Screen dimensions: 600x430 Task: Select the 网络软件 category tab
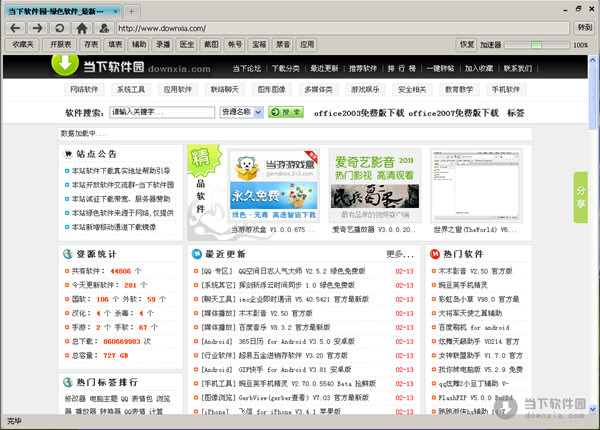[84, 90]
